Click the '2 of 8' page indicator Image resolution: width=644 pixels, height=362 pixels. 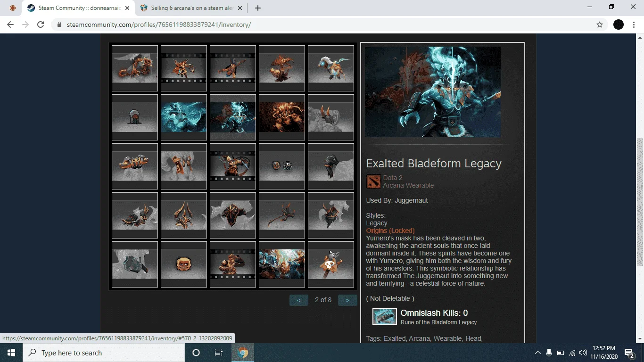(323, 300)
